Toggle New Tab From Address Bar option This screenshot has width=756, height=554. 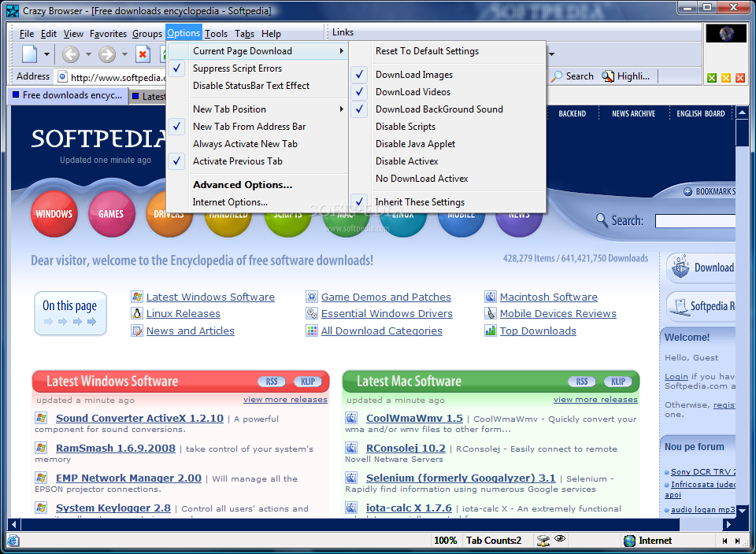pos(257,127)
